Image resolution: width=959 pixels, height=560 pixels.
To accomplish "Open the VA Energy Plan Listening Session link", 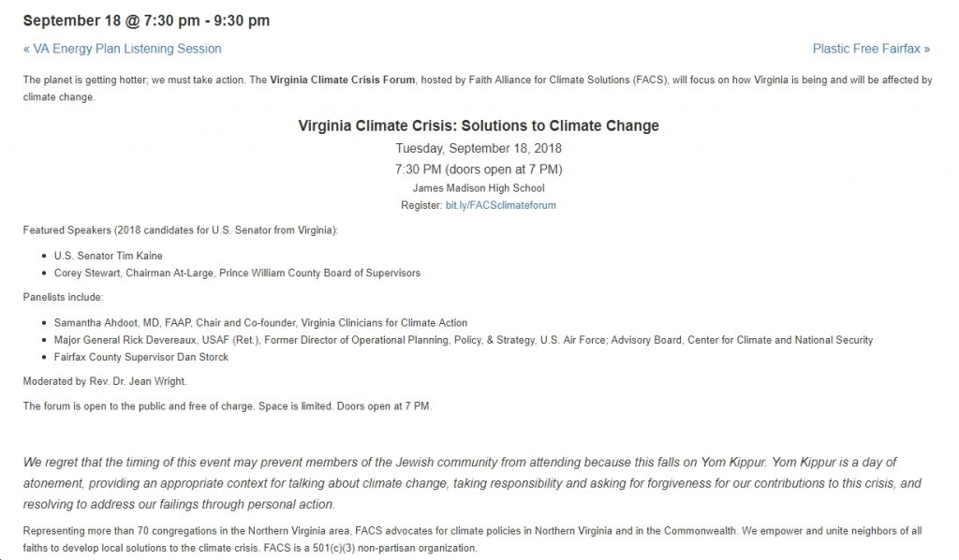I will (x=123, y=49).
